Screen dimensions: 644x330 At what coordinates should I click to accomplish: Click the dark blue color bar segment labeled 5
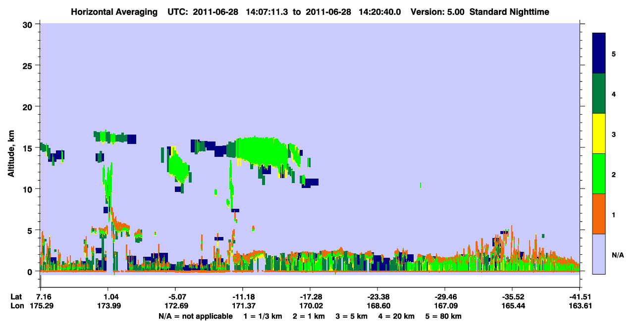(x=599, y=53)
